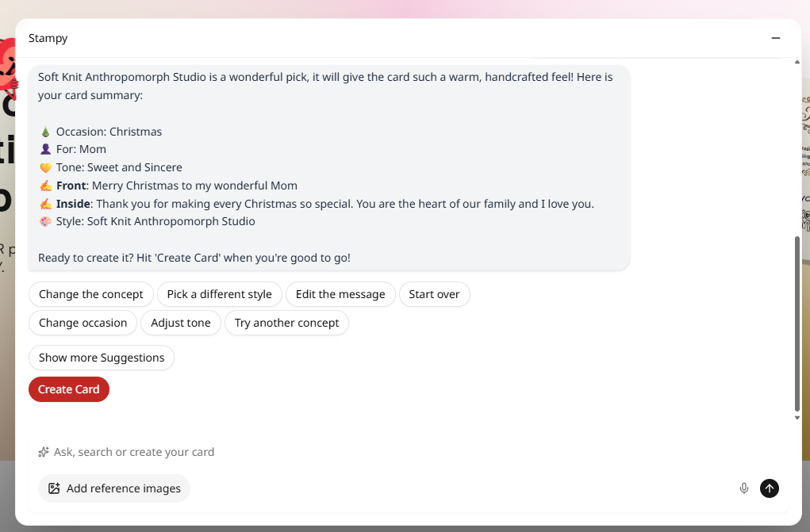
Task: Click the scrollbar up arrow
Action: [x=797, y=62]
